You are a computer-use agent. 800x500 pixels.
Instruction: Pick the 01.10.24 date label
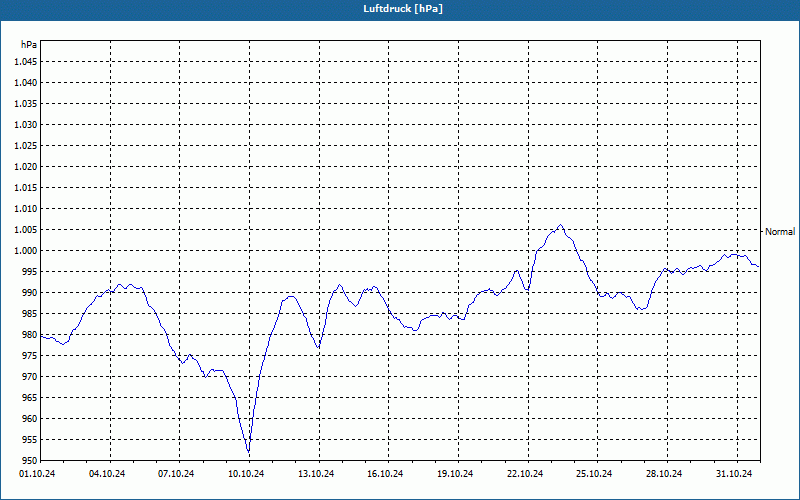tap(37, 474)
